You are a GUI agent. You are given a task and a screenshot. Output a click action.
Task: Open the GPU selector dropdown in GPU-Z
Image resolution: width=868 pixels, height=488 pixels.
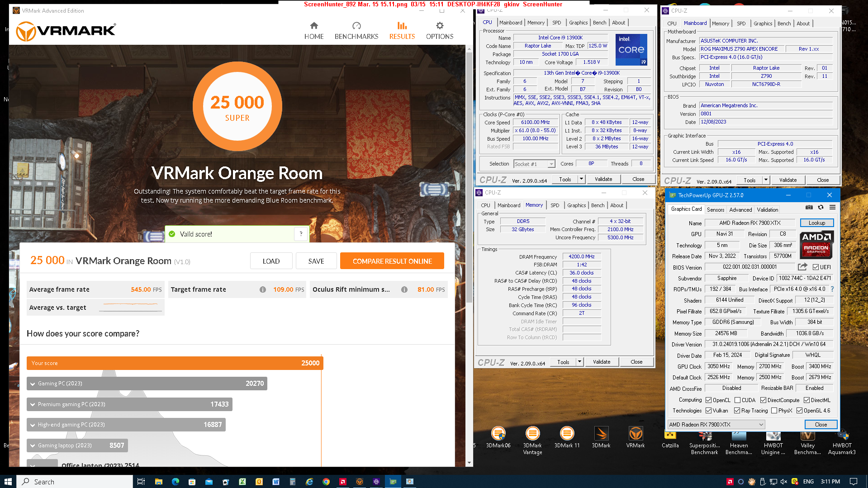pos(716,425)
